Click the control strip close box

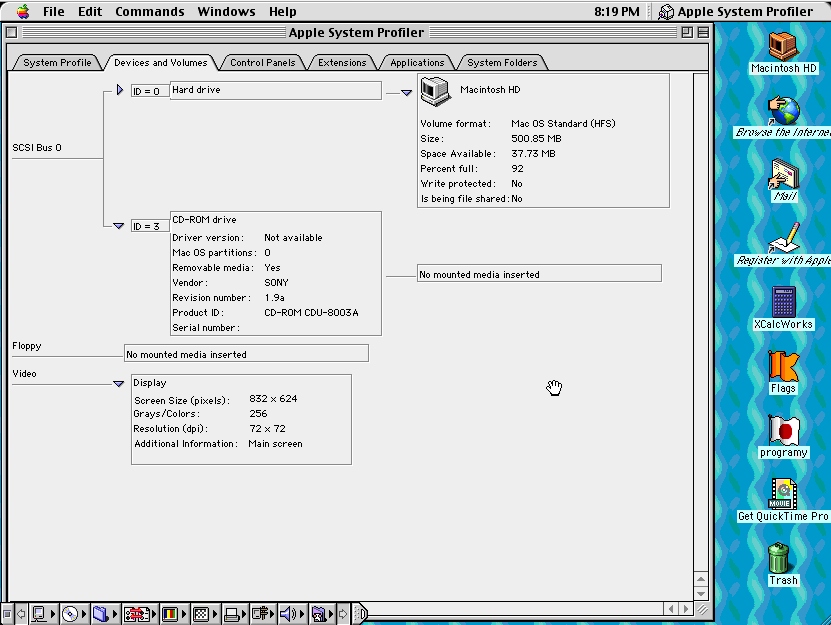coord(7,614)
